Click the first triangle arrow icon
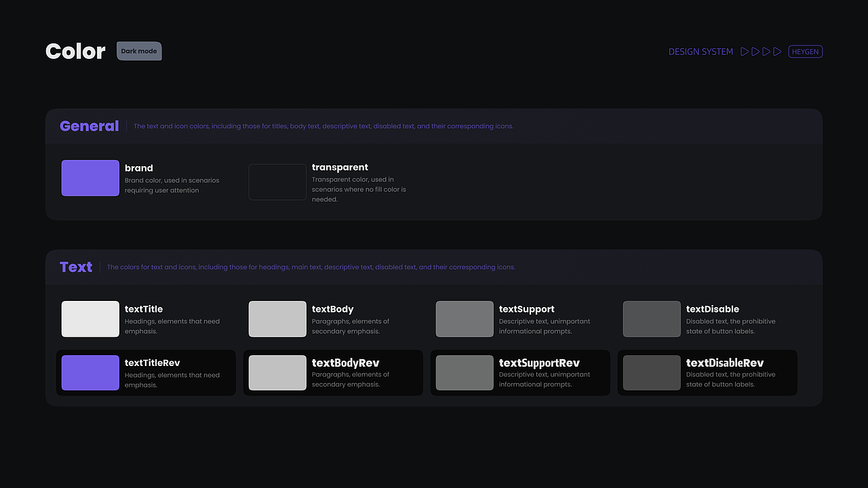The image size is (868, 488). (745, 52)
